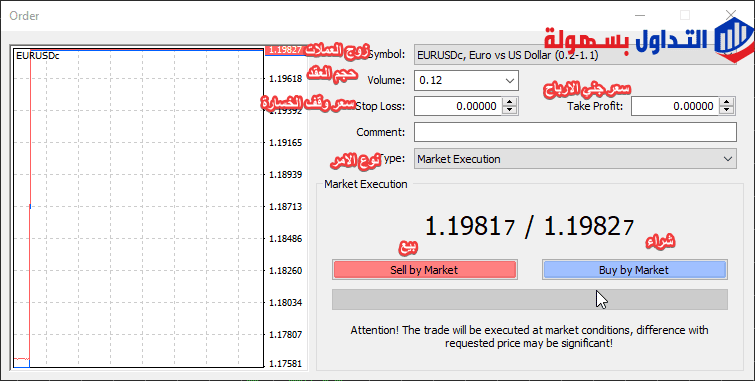Image resolution: width=755 pixels, height=381 pixels.
Task: Increase Stop Loss with the up arrow
Action: [x=509, y=102]
